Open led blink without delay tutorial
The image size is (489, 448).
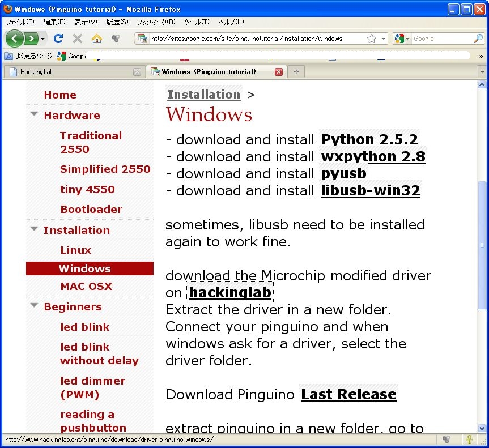pos(100,354)
